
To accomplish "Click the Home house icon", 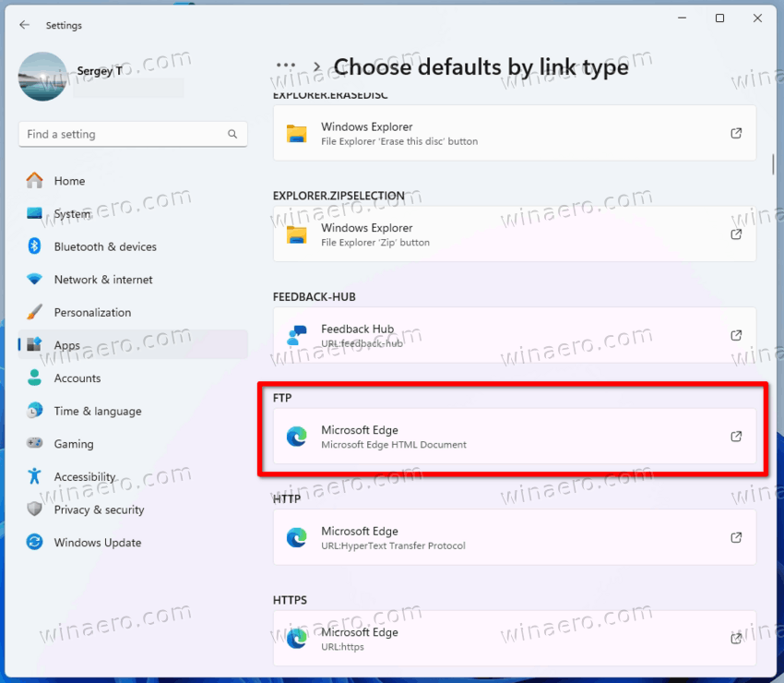I will pos(34,180).
